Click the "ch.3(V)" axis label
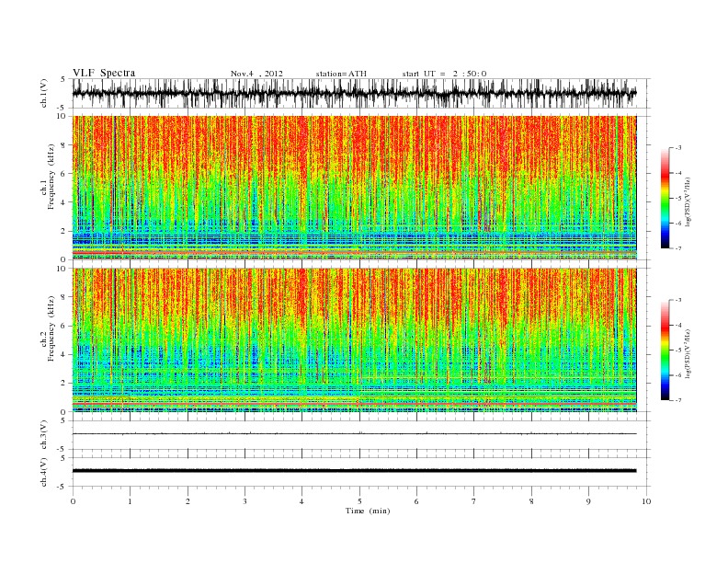Viewport: 728px width, 563px height. pyautogui.click(x=43, y=434)
